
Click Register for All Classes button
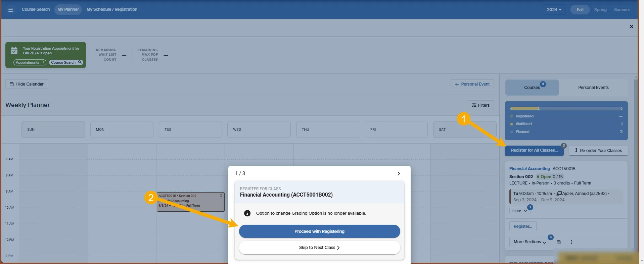[534, 150]
